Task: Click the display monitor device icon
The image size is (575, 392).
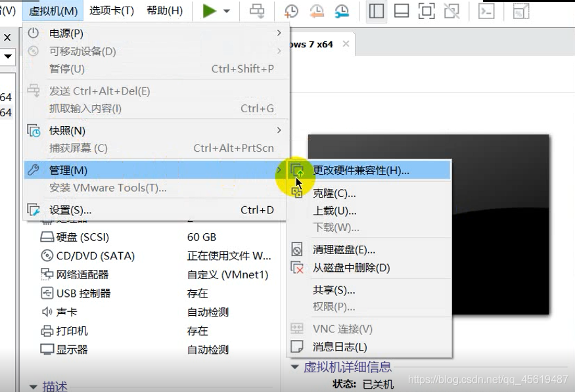Action: [x=47, y=349]
